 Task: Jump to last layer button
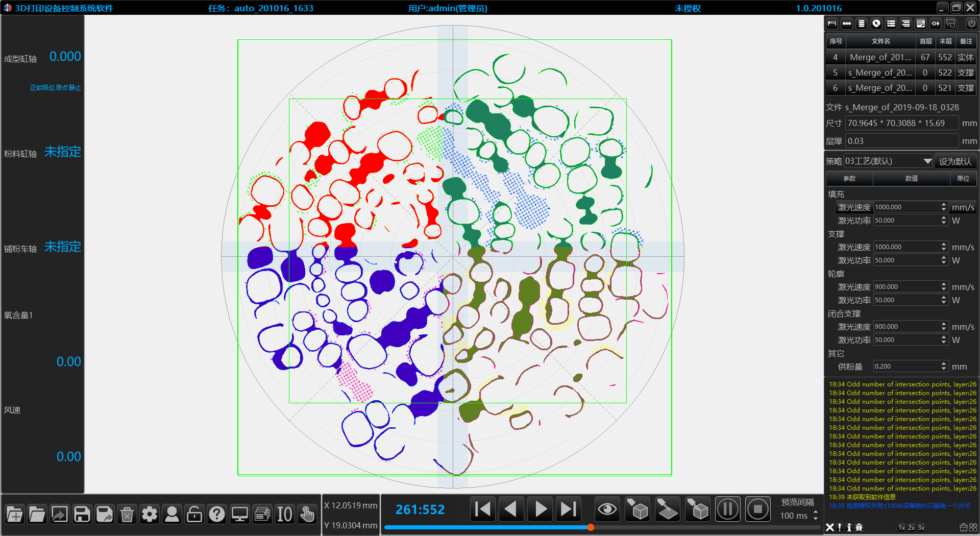pos(568,509)
